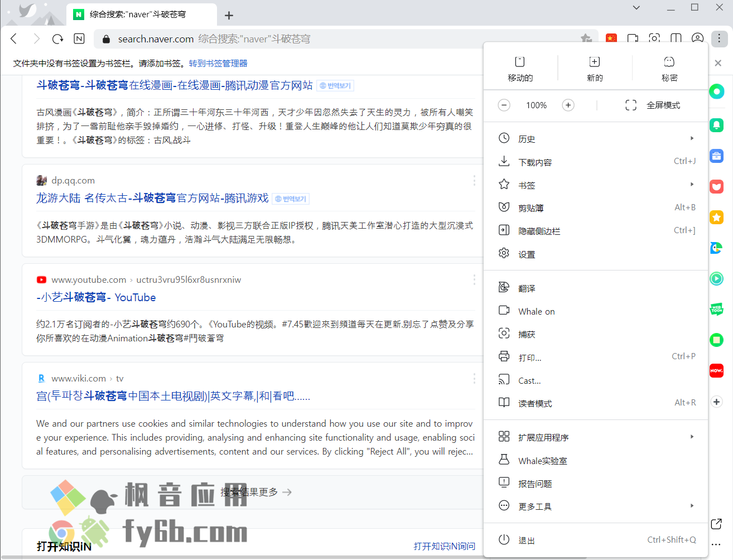Open sidebar yellow star bookmarks icon
This screenshot has width=733, height=560.
click(x=717, y=217)
